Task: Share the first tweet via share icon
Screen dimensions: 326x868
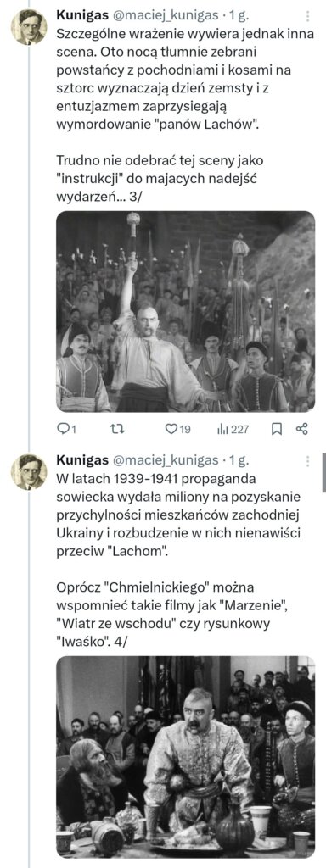Action: click(x=301, y=428)
